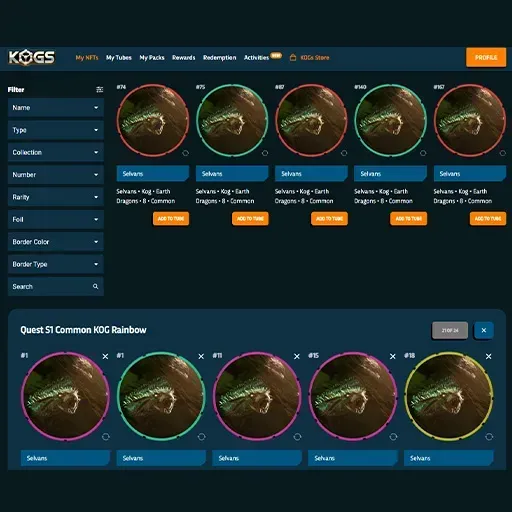Add card #167 to tube

coord(488,219)
